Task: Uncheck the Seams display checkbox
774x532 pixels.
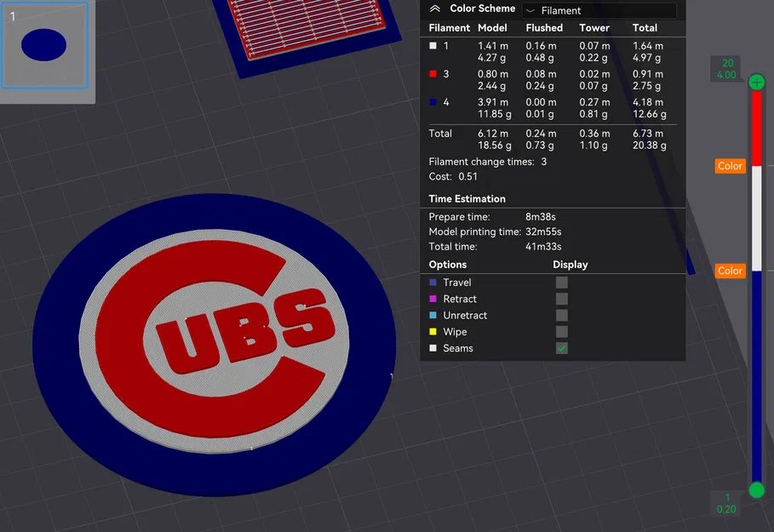Action: coord(562,348)
